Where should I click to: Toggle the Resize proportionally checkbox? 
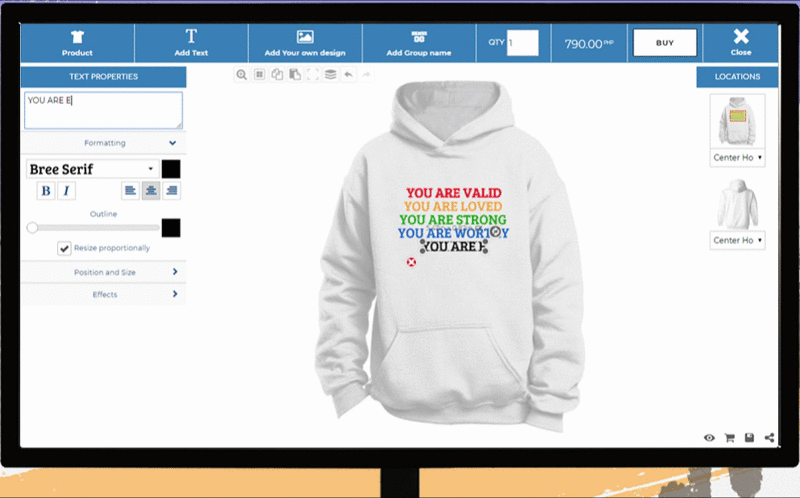click(x=64, y=248)
